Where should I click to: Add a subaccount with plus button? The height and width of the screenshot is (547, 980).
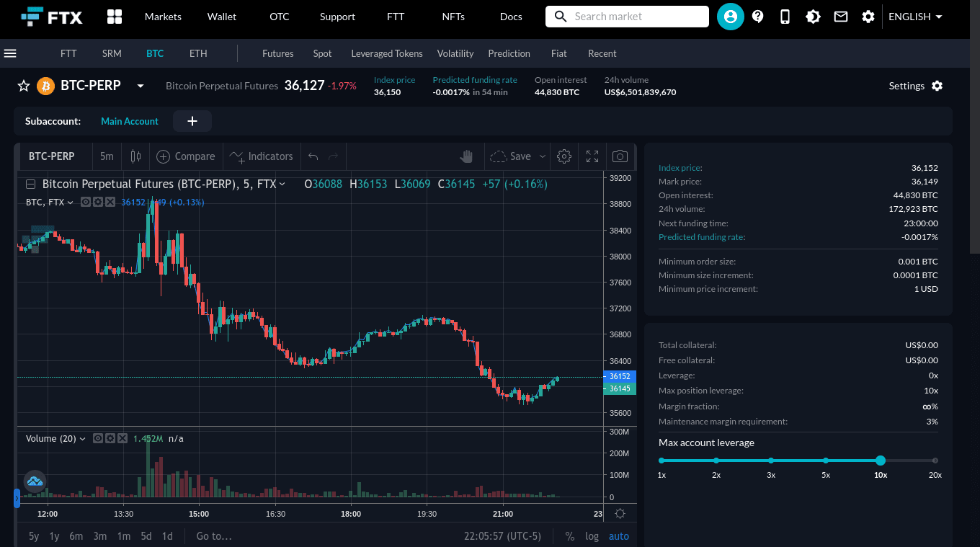[192, 121]
